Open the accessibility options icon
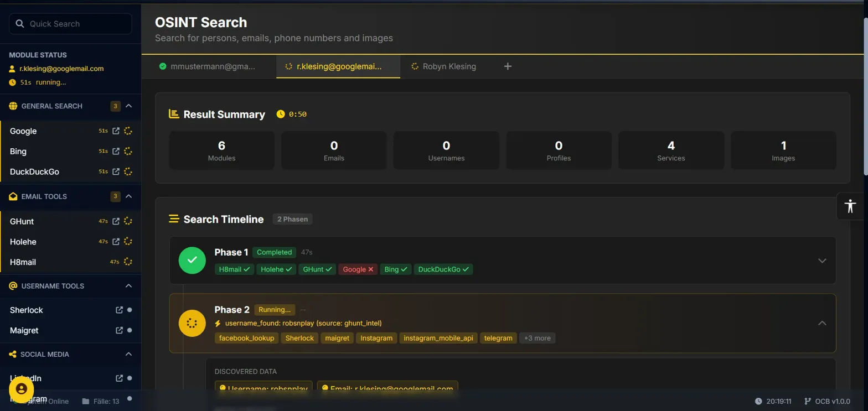Screen dimensions: 868x411 pyautogui.click(x=851, y=206)
